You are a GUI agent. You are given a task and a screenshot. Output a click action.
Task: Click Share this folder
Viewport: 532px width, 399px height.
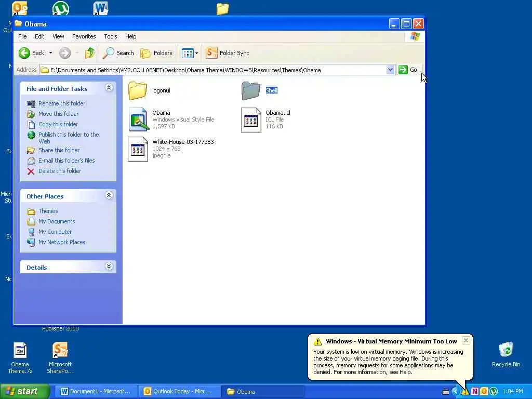click(x=59, y=150)
